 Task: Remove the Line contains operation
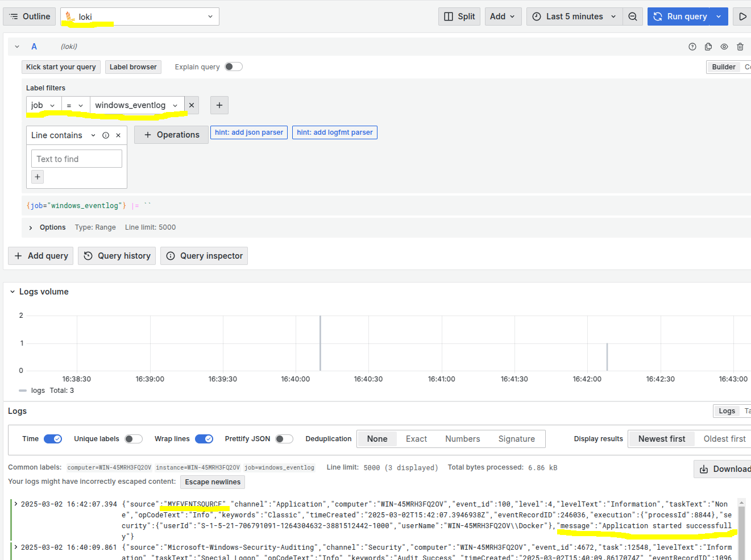point(118,135)
